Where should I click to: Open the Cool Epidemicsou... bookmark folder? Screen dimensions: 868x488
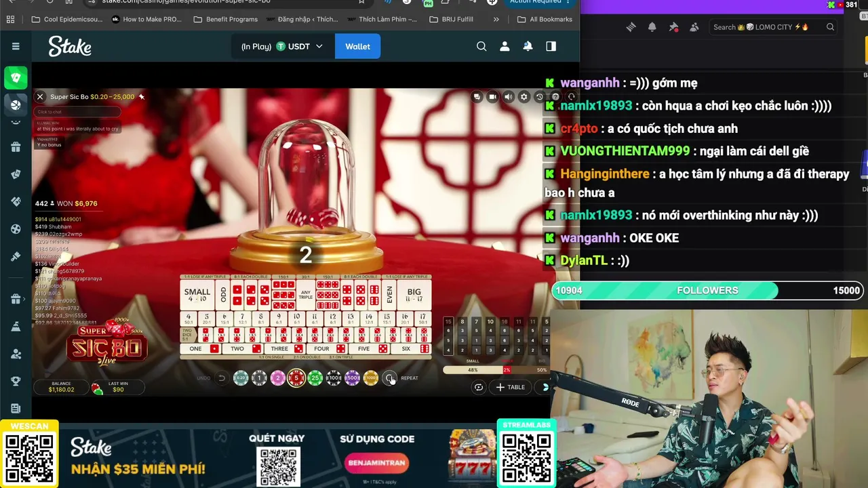pyautogui.click(x=67, y=19)
